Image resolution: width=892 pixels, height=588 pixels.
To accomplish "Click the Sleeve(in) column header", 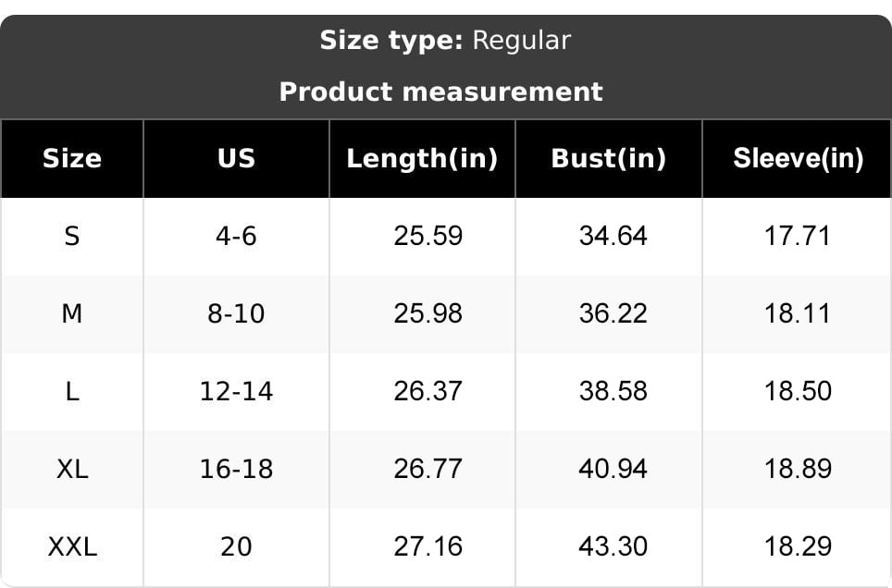I will tap(798, 158).
